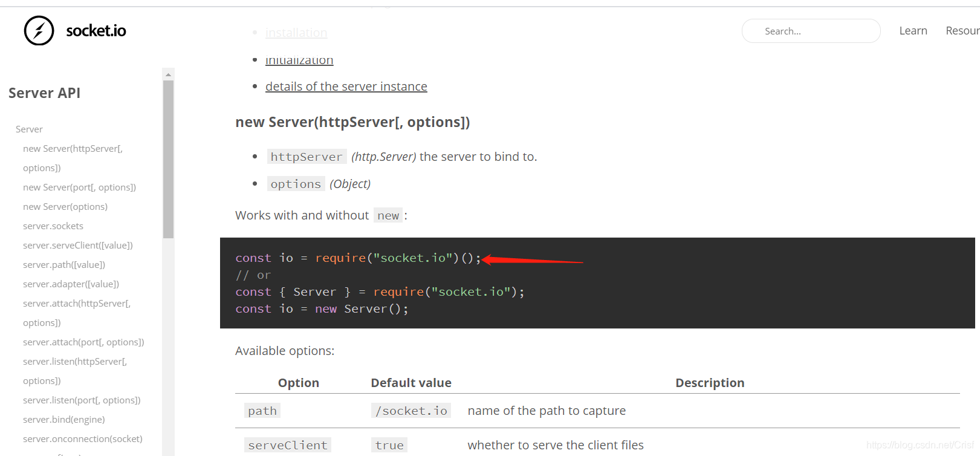Select Server in the sidebar tree
980x456 pixels.
(29, 129)
